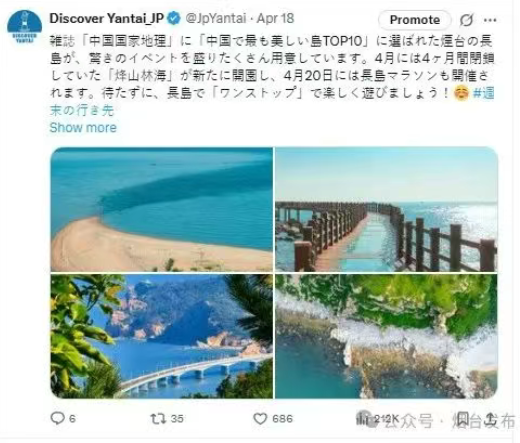
Task: Open the three-dot more options menu
Action: coord(490,20)
